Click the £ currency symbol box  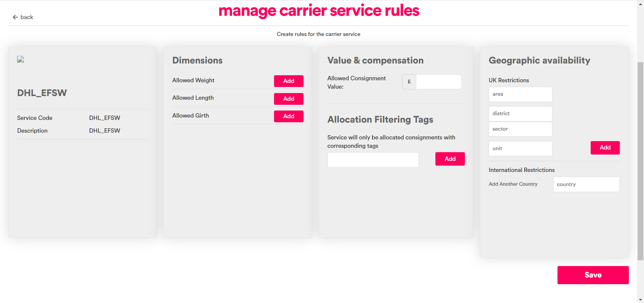409,82
